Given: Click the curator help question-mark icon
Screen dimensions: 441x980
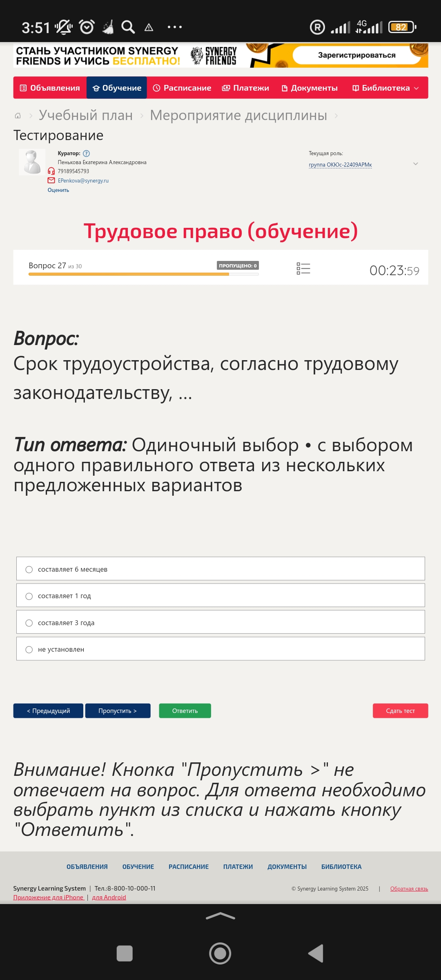Looking at the screenshot, I should 86,154.
